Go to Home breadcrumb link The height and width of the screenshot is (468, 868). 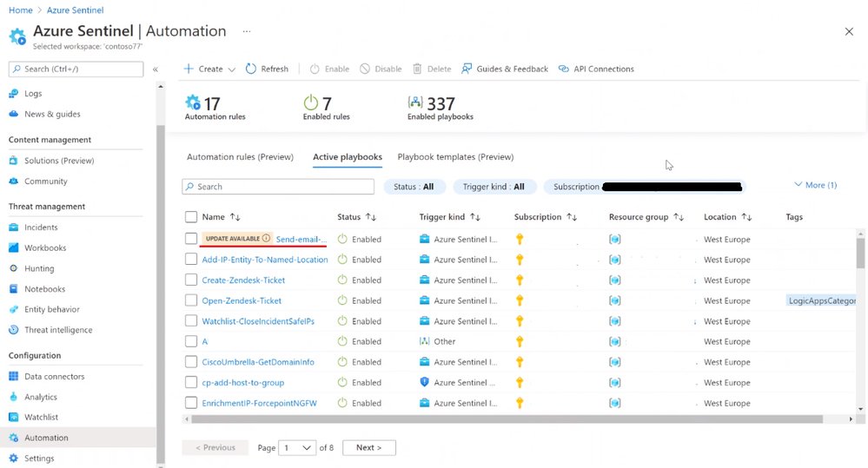click(x=21, y=10)
